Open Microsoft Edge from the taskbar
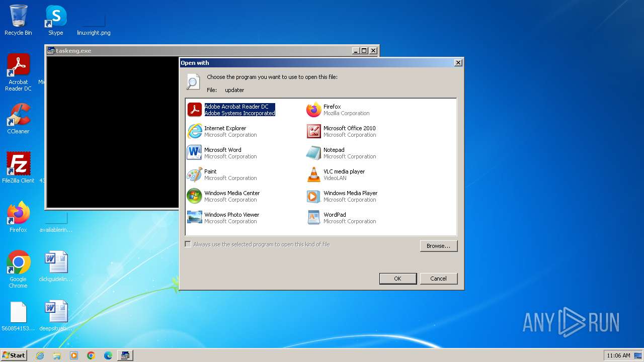Screen dimensions: 644x362 108,355
